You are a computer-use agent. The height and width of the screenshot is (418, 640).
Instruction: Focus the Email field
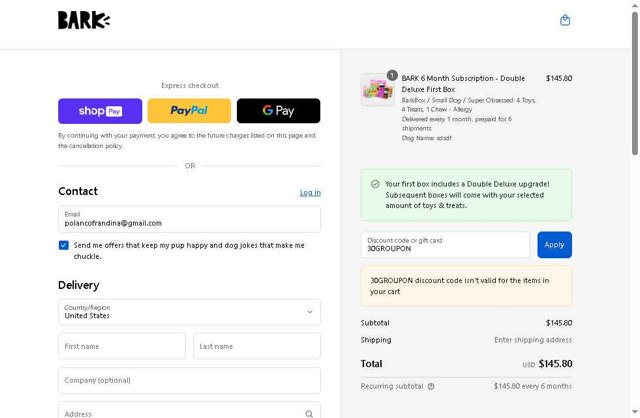[189, 219]
